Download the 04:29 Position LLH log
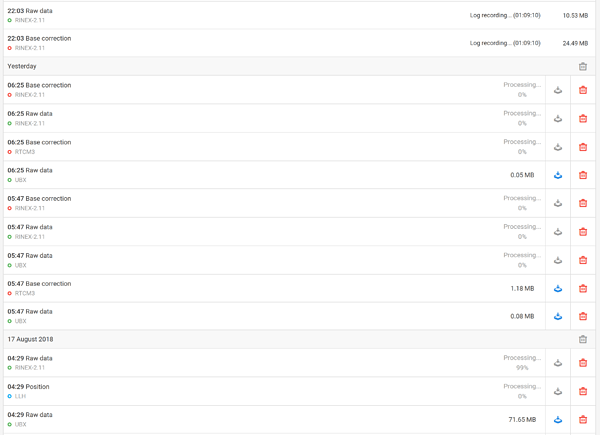Screen dimensions: 600x435 (558, 391)
